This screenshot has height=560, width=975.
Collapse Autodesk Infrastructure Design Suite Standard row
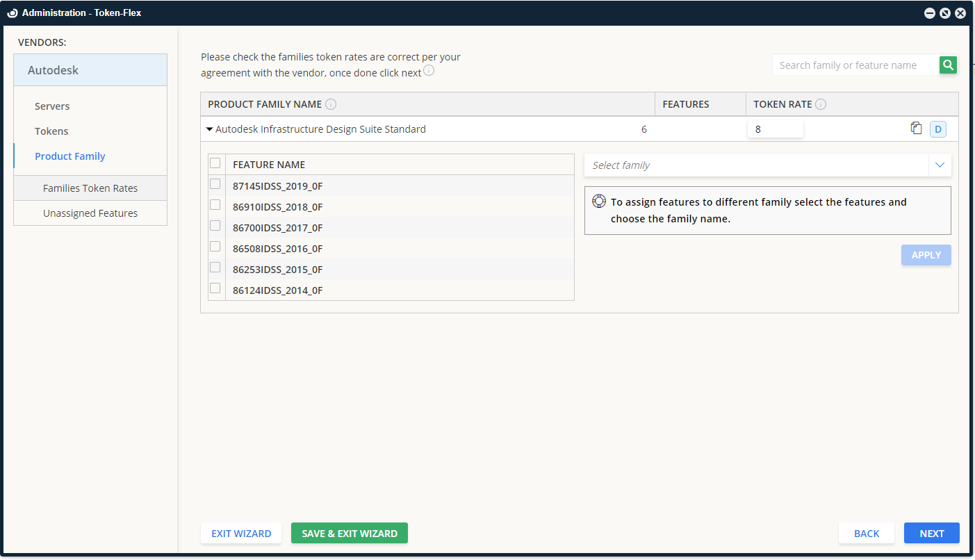tap(210, 129)
